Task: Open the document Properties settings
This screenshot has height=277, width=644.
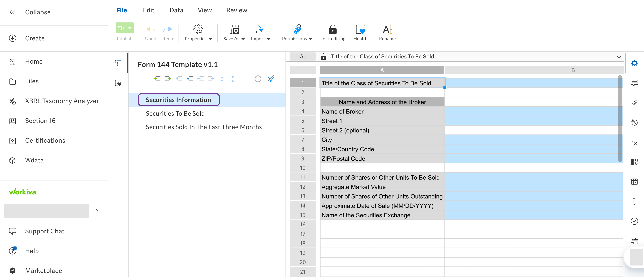Action: (198, 32)
